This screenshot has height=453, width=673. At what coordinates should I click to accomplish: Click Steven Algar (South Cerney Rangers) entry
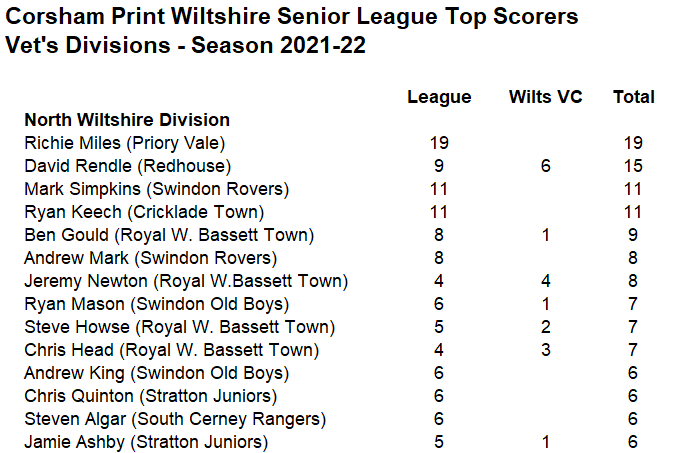click(175, 419)
